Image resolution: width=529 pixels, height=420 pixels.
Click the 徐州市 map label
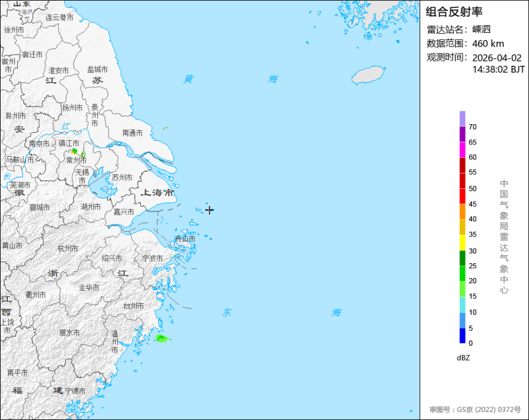click(x=14, y=30)
